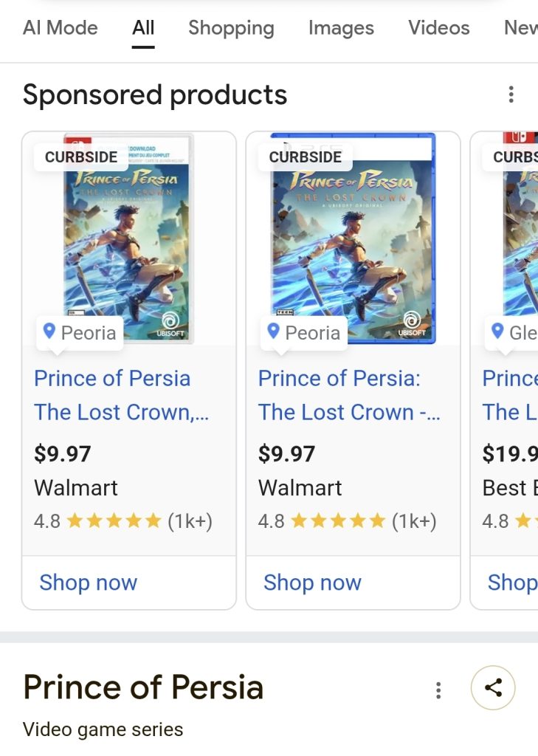Go to the Videos tab
Viewport: 538px width, 756px height.
pyautogui.click(x=439, y=28)
